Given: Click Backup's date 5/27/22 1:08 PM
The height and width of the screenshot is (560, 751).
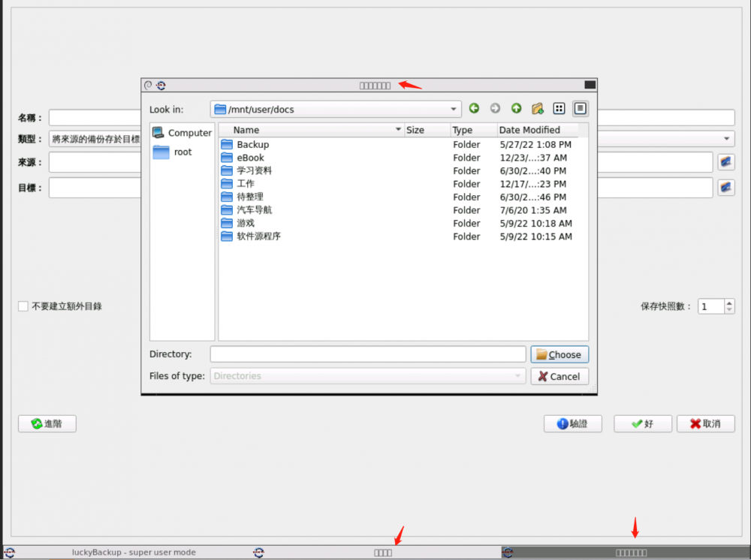Looking at the screenshot, I should point(535,145).
